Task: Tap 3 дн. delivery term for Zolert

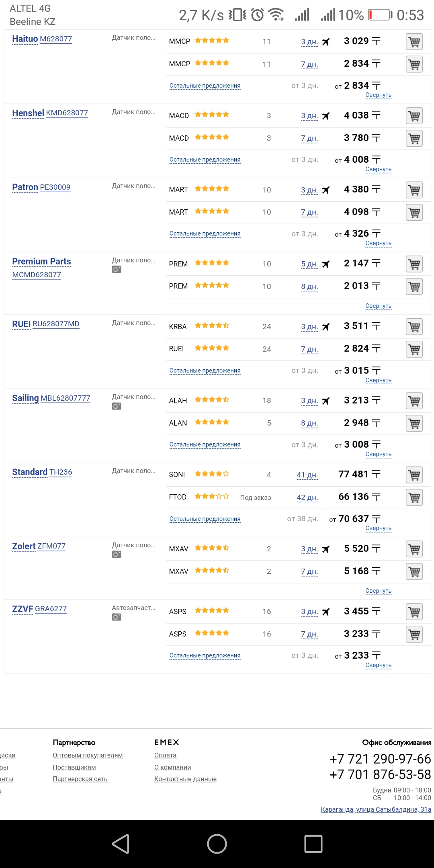Action: coord(309,549)
